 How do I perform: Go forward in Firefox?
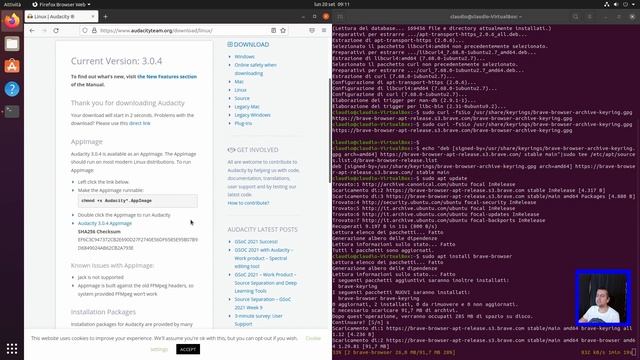tap(44, 31)
